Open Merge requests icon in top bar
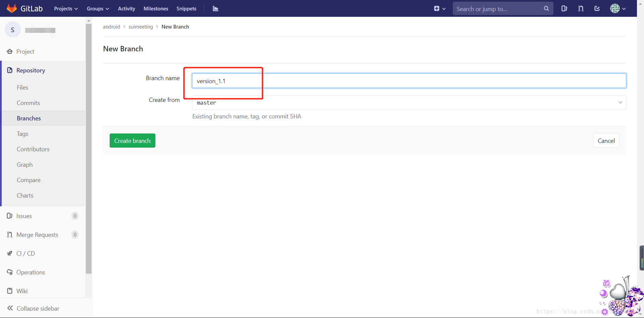Viewport: 644px width, 318px height. coord(581,9)
